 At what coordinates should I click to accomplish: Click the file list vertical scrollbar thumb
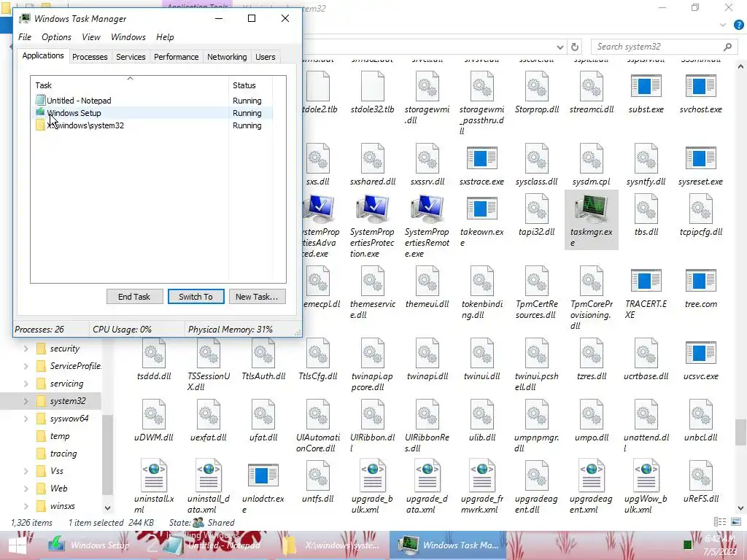coord(740,432)
